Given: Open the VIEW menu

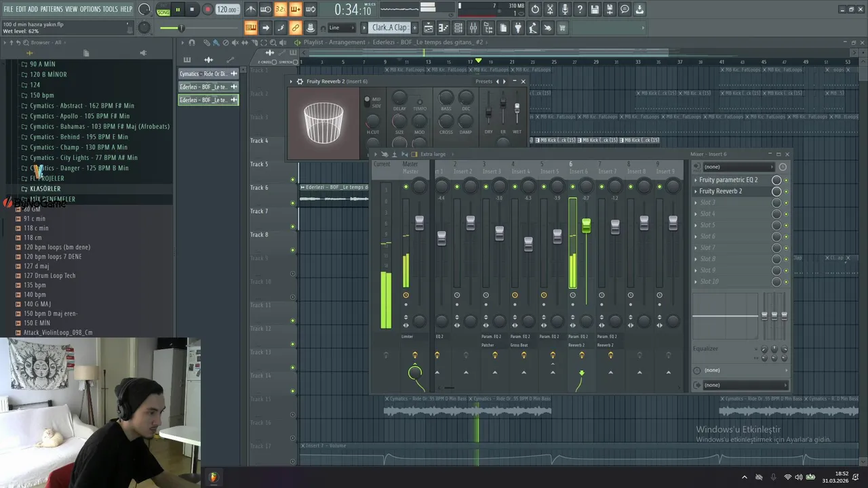Looking at the screenshot, I should click(71, 9).
